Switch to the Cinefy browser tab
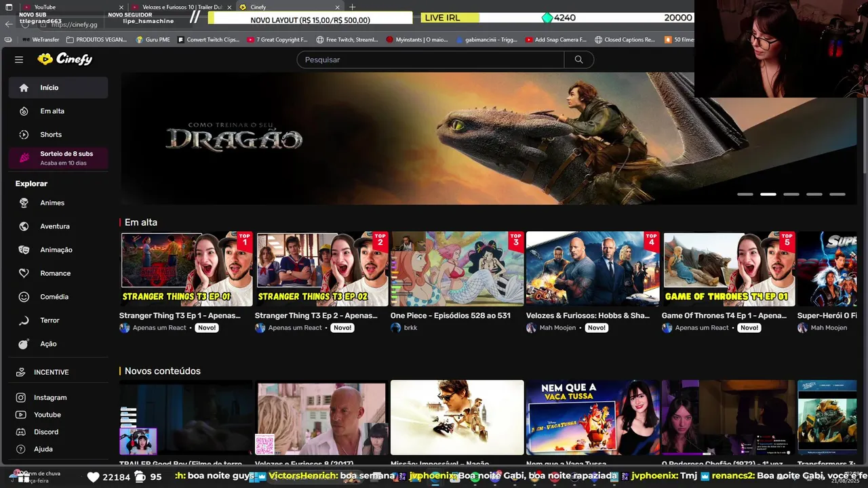868x488 pixels. pos(290,7)
